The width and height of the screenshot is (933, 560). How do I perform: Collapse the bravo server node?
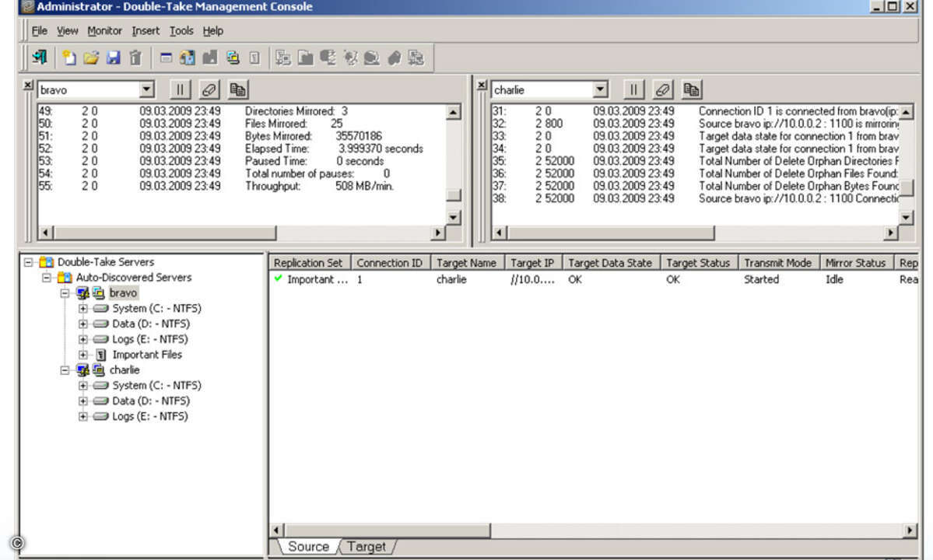pyautogui.click(x=65, y=292)
